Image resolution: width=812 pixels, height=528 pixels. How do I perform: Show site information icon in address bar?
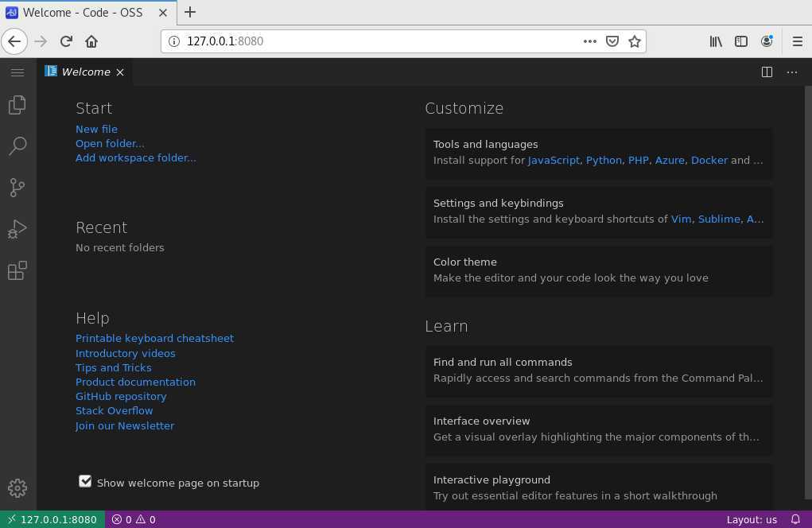pos(174,41)
